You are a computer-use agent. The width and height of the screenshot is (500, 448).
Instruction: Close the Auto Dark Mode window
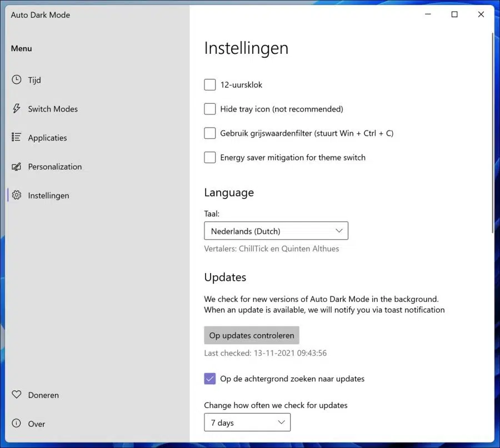pos(481,14)
